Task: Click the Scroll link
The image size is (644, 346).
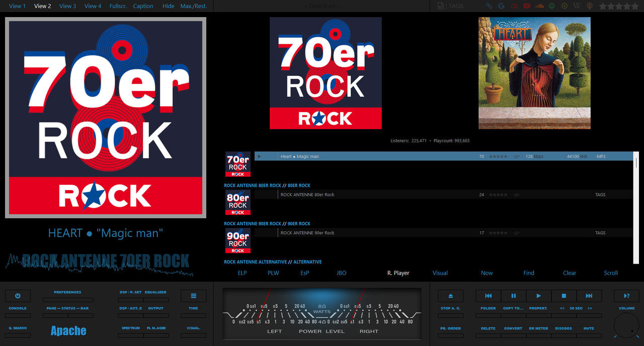Action: coord(611,273)
